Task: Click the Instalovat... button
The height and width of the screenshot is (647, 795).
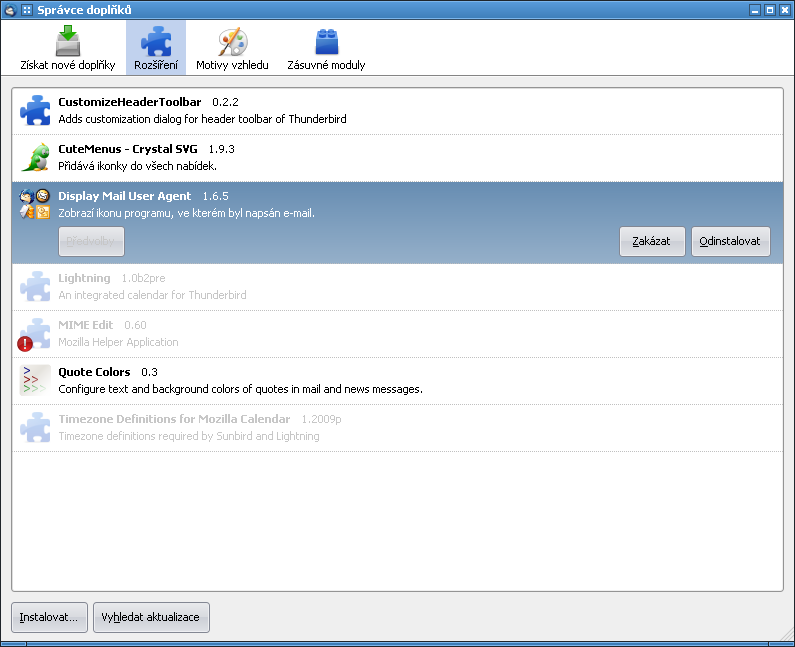Action: (49, 617)
